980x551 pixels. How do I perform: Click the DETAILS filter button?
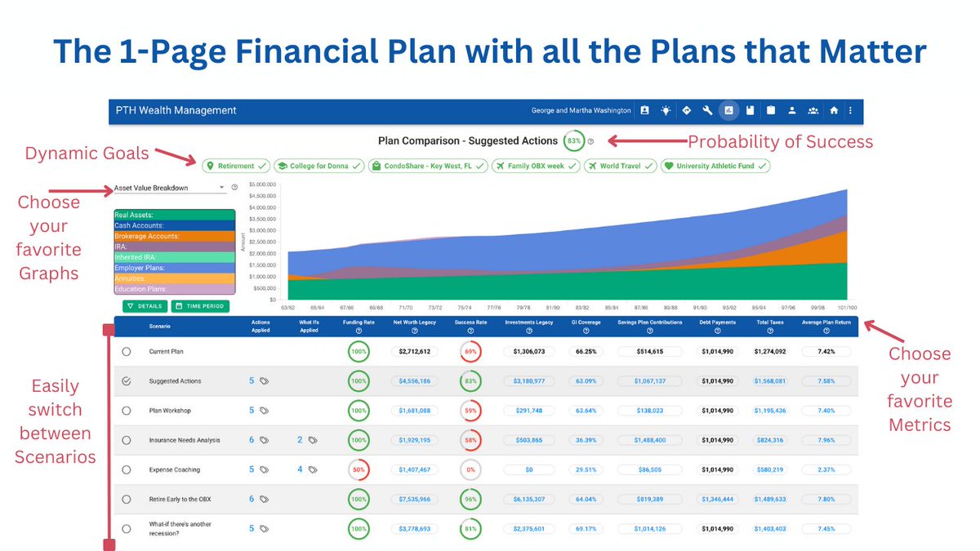tap(145, 306)
